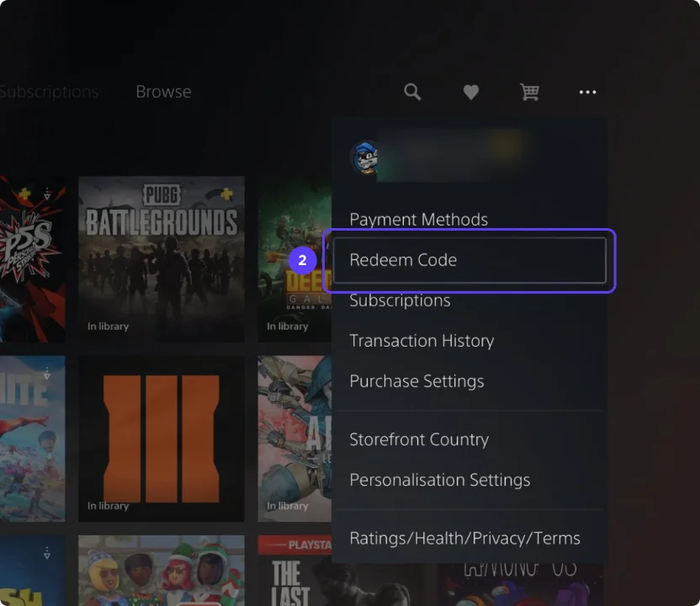Select the raccoon profile avatar
Image resolution: width=700 pixels, height=606 pixels.
click(365, 158)
